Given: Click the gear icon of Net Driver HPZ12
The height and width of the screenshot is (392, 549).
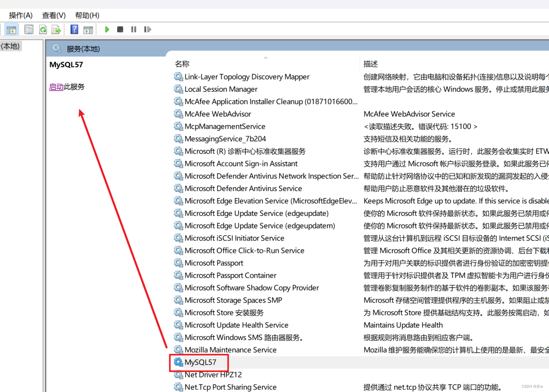Looking at the screenshot, I should [178, 375].
